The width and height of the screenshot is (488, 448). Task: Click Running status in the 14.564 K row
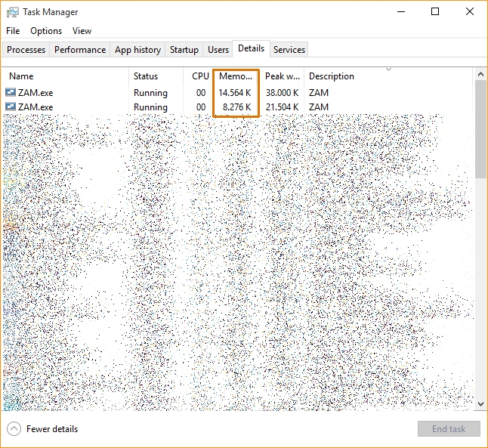point(150,93)
